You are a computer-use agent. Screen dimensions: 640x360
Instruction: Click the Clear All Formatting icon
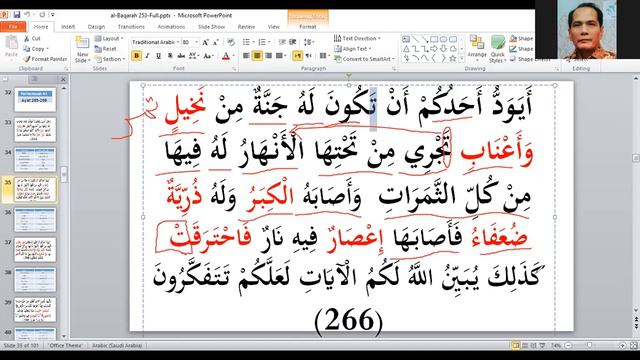click(231, 42)
